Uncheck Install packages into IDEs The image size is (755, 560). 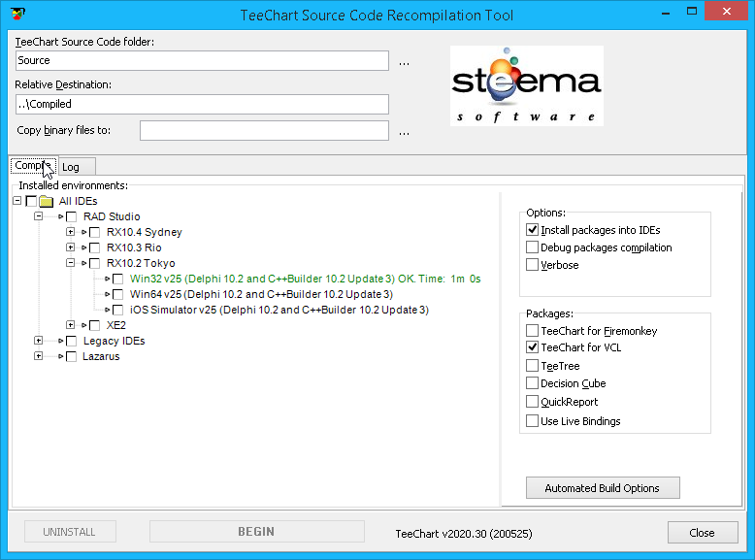[x=532, y=230]
